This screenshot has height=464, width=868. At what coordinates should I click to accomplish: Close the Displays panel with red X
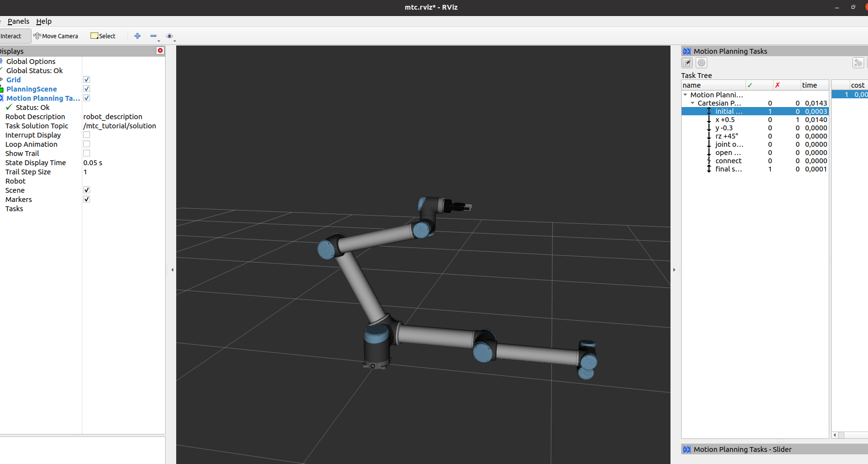click(160, 51)
